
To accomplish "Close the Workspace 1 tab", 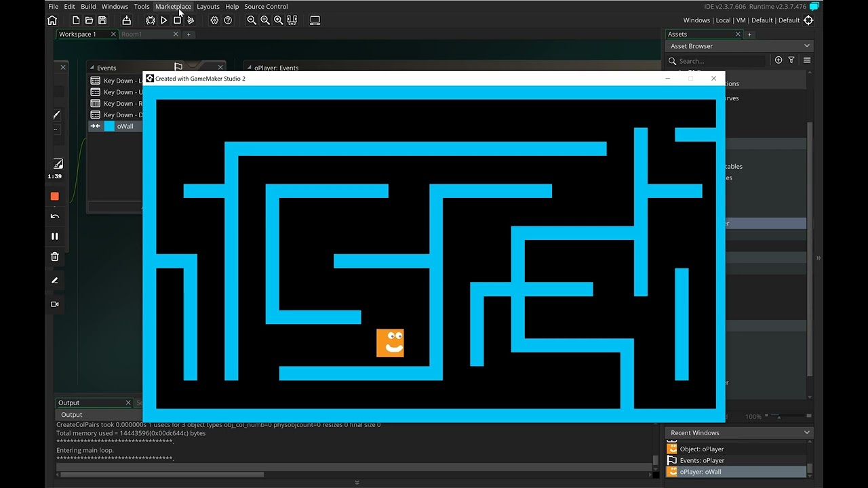I will 113,34.
